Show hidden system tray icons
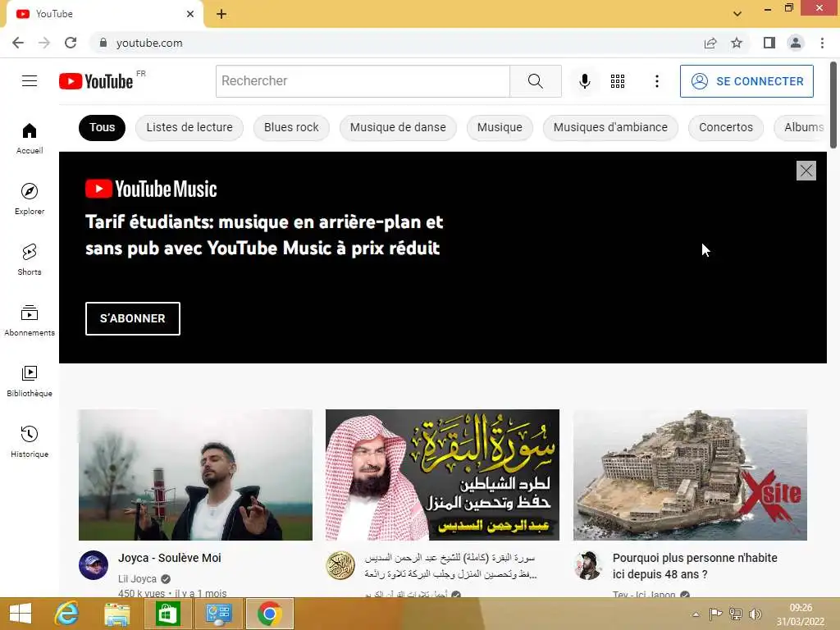 696,614
